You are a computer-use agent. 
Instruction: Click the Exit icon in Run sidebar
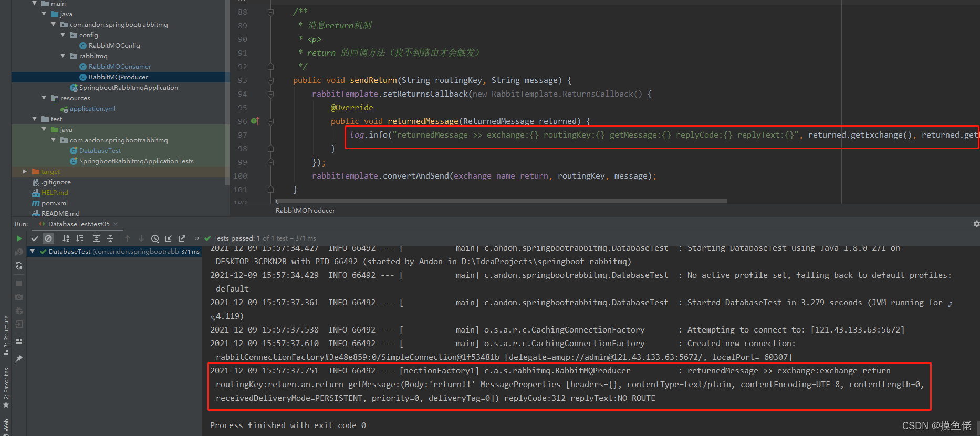tap(19, 324)
